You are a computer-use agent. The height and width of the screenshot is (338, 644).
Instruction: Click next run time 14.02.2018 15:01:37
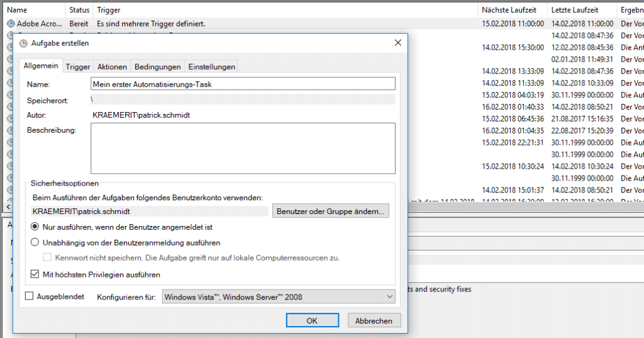pos(513,190)
